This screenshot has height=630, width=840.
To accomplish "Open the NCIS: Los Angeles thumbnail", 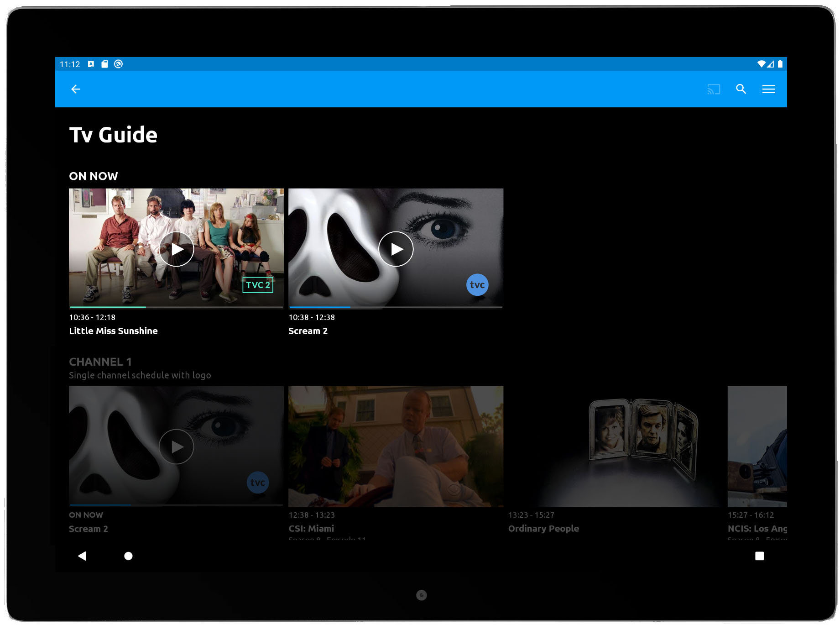I will (x=757, y=446).
